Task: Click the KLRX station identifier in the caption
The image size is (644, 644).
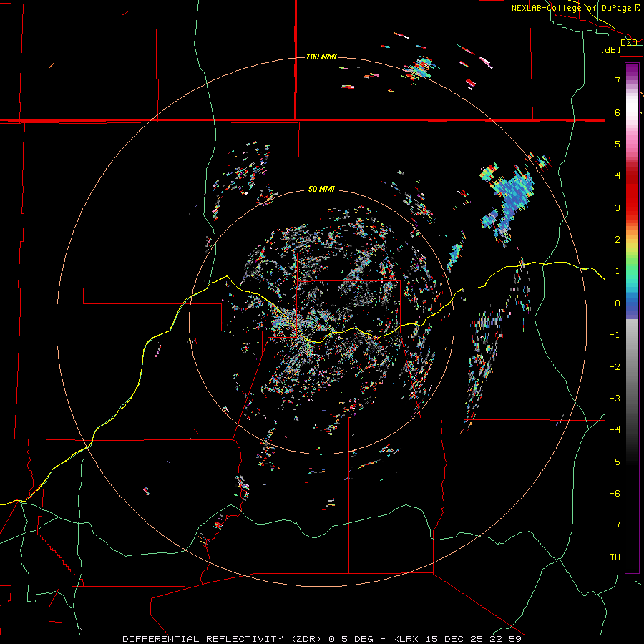Action: 404,639
